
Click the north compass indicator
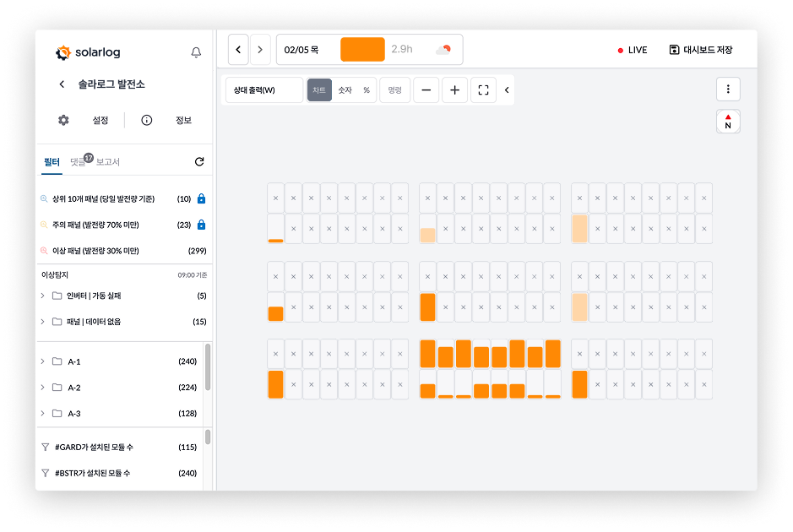728,122
